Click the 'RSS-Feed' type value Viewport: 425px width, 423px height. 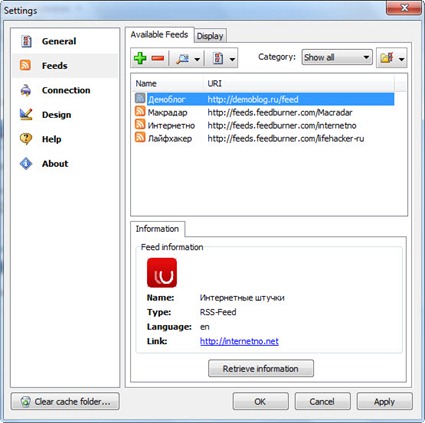coord(218,312)
